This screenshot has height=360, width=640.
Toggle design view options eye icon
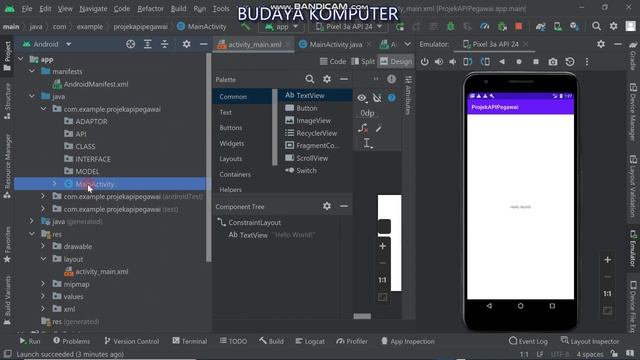coord(362,98)
